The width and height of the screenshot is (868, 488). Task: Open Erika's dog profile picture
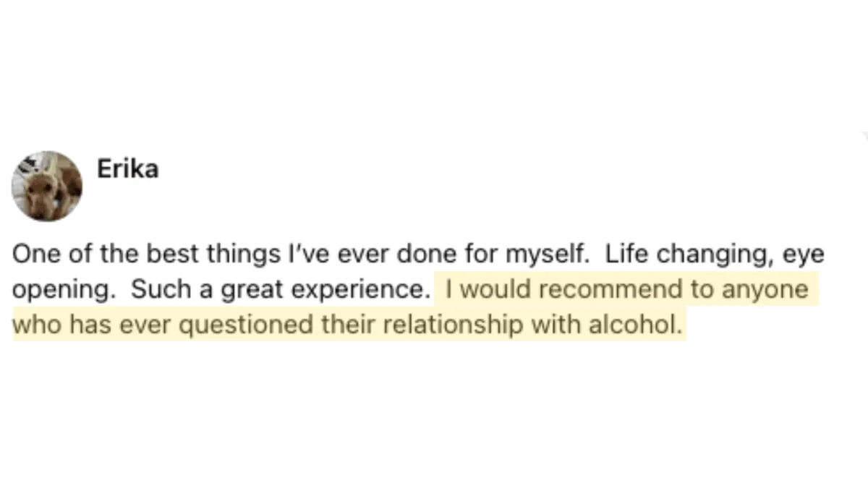coord(47,186)
